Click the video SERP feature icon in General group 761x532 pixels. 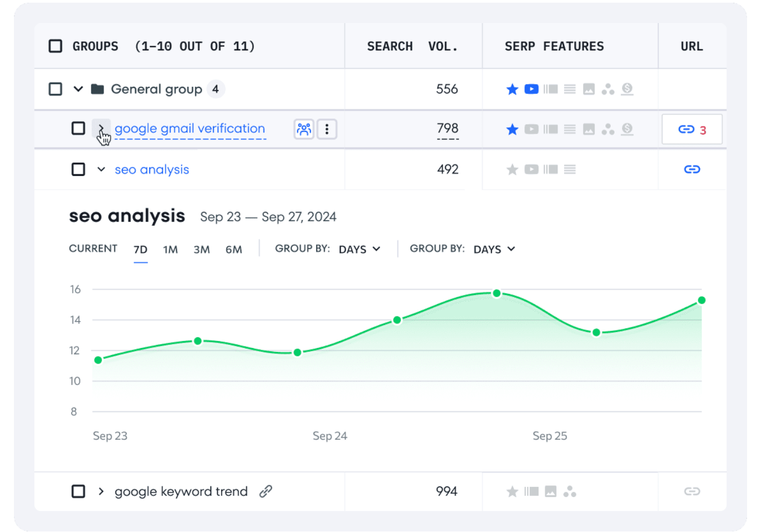(x=531, y=89)
